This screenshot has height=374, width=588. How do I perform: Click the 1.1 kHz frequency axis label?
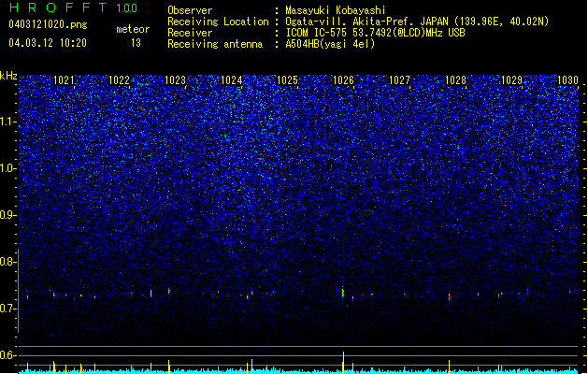(7, 122)
